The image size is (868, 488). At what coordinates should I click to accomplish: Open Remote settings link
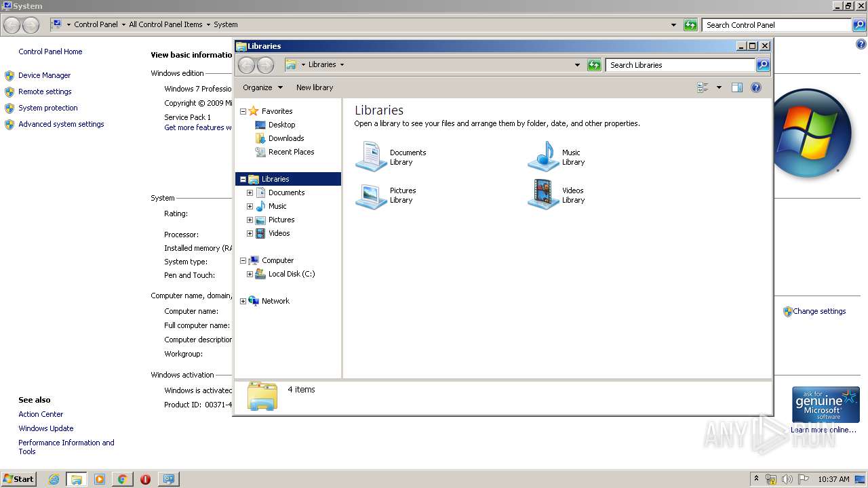pos(45,91)
